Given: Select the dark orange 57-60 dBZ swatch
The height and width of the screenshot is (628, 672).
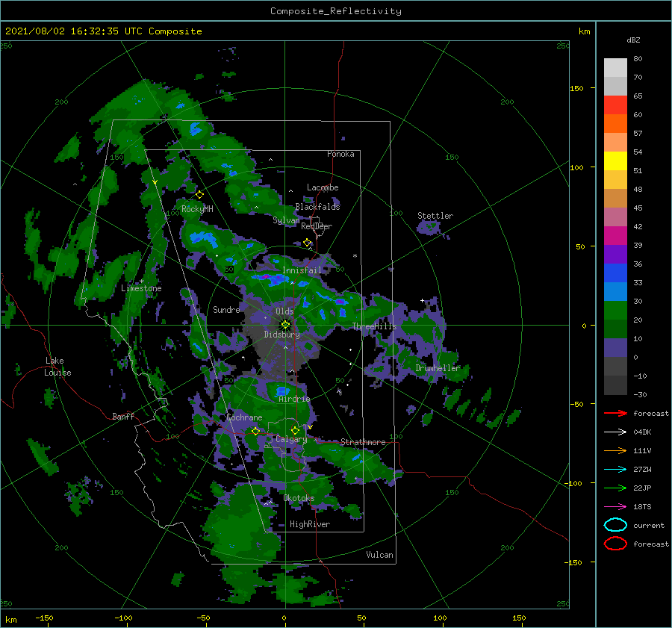Looking at the screenshot, I should click(615, 124).
